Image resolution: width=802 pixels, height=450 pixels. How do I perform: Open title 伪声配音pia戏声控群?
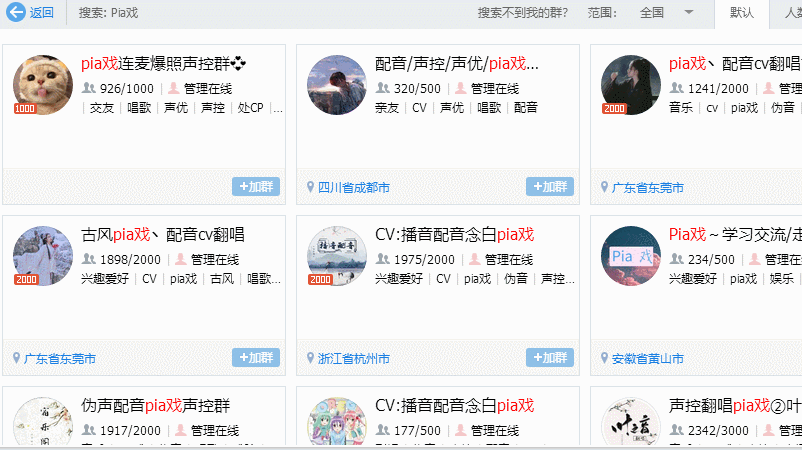tap(155, 406)
